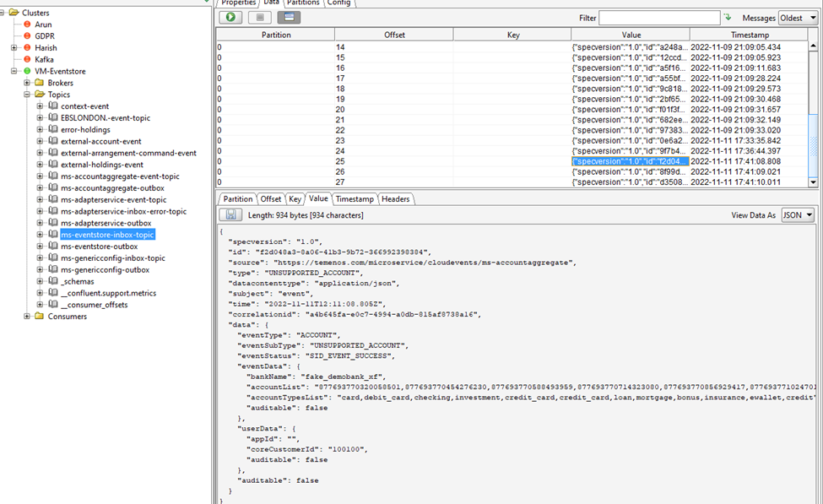This screenshot has width=823, height=504.
Task: Click the green play button to retrieve messages
Action: [230, 18]
